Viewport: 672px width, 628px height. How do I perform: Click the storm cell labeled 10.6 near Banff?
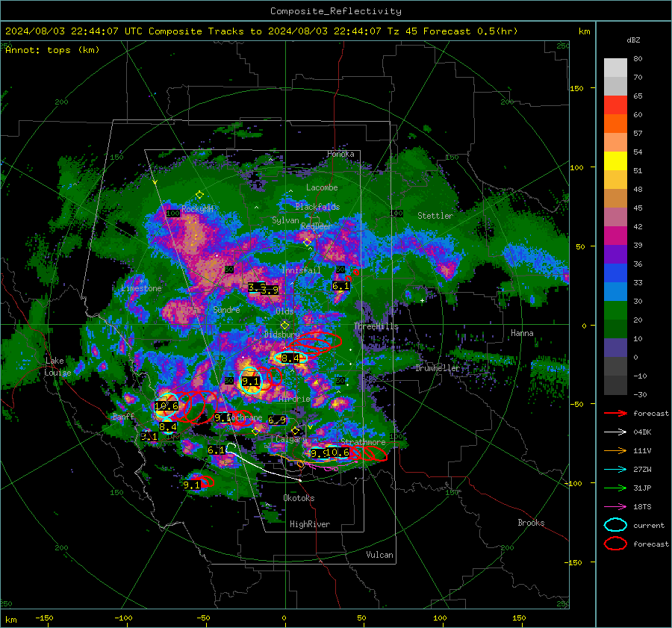(x=167, y=406)
